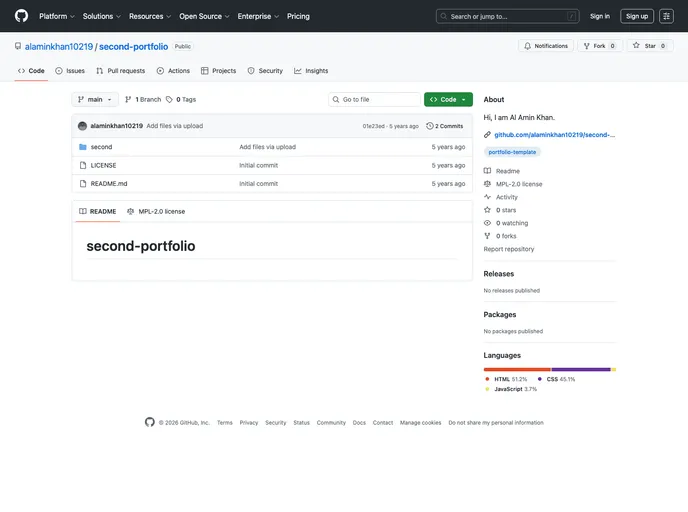Open the green Code dropdown button
Screen dimensions: 688x512
coord(448,100)
